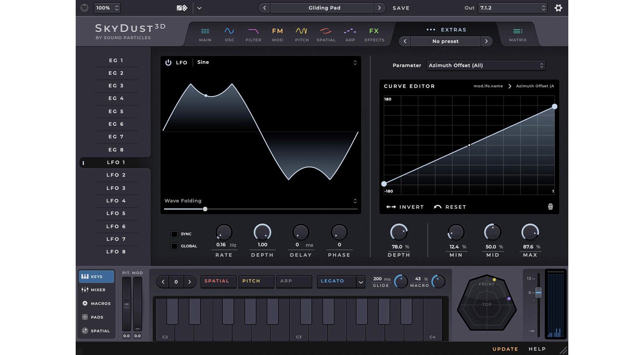Open the Parameter Azimuth Offset dropdown
This screenshot has width=644, height=355.
tap(486, 66)
